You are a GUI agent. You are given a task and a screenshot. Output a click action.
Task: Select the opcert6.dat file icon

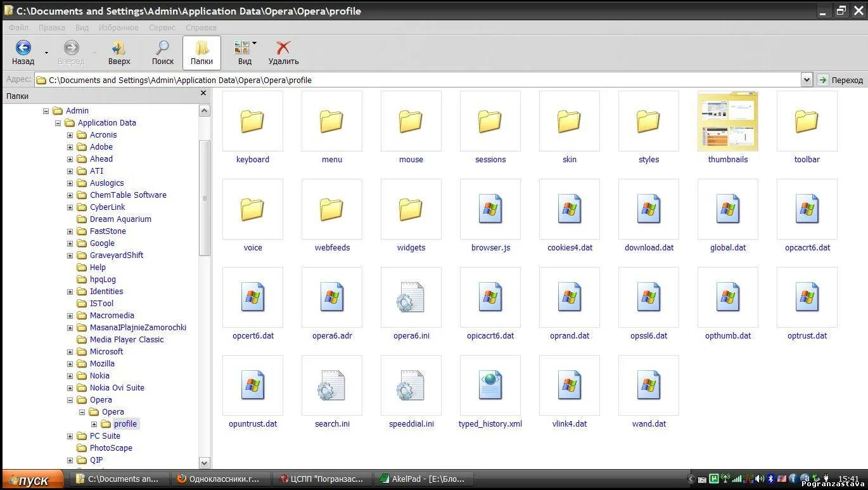tap(252, 297)
